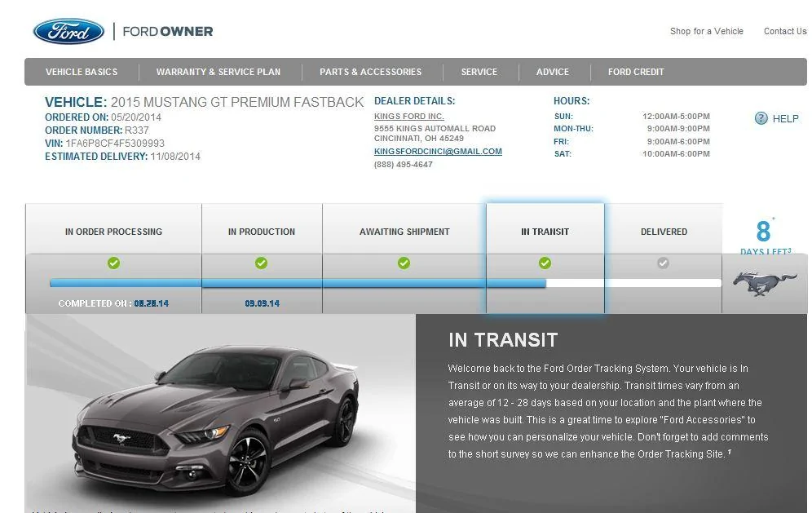Click the green check under In Production
Viewport: 812px width, 513px height.
coord(262,263)
